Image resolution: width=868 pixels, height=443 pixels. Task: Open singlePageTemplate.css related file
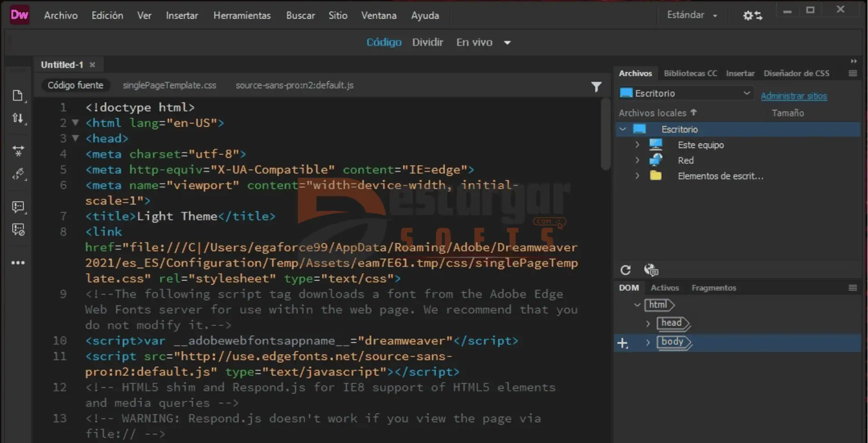169,85
